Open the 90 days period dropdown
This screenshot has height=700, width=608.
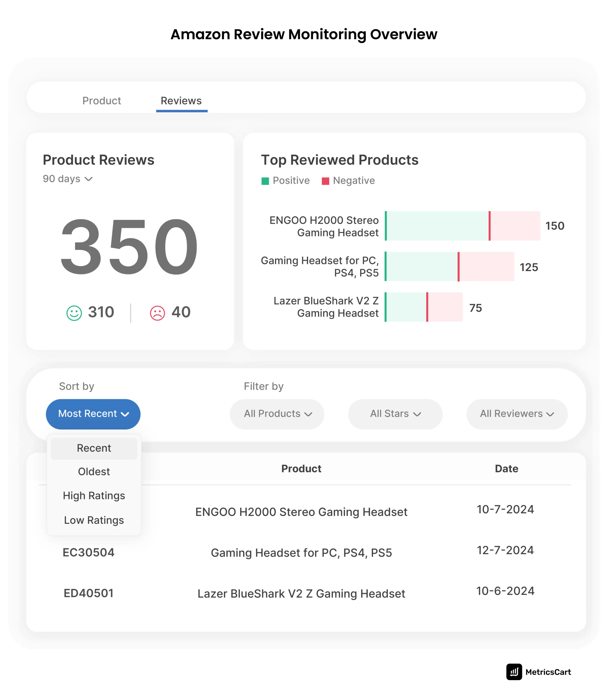coord(67,179)
